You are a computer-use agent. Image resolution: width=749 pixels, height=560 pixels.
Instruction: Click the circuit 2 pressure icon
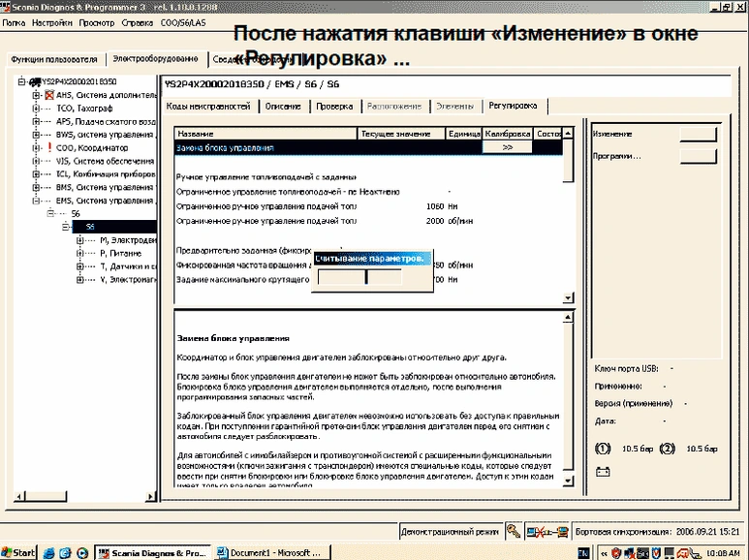pos(670,449)
